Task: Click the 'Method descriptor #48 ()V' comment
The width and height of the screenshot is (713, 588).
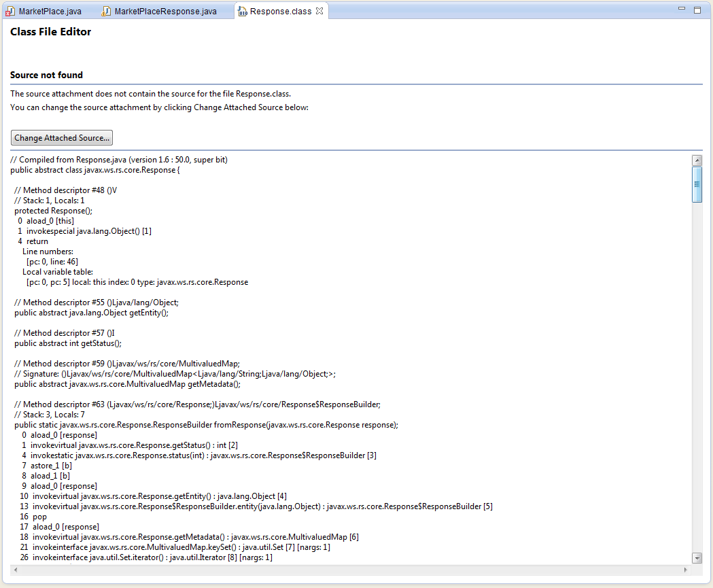Action: 65,190
